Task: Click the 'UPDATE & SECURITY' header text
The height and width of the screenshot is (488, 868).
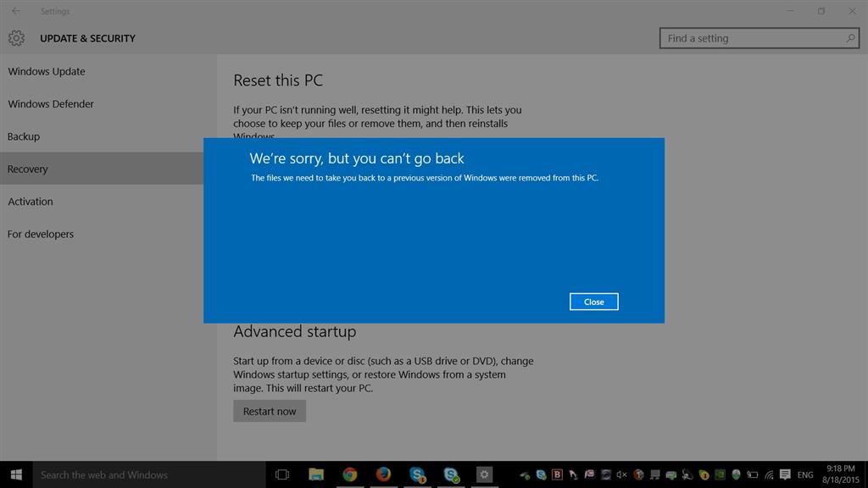Action: point(87,38)
